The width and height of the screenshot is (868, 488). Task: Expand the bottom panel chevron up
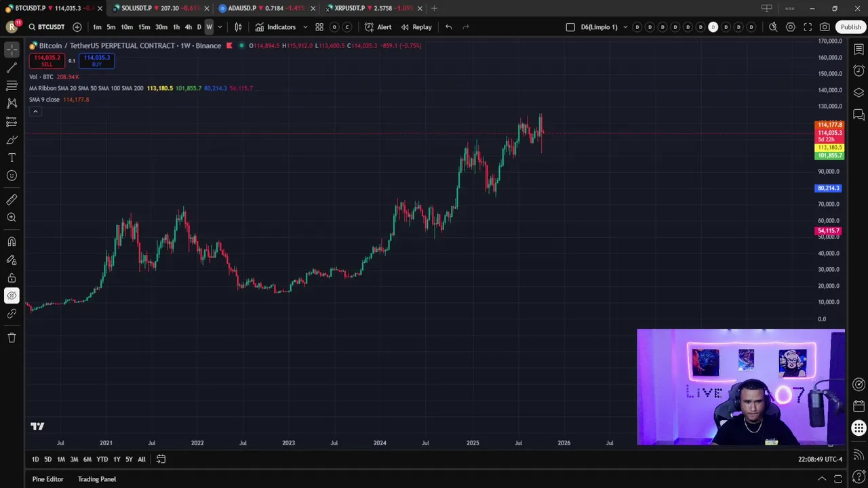[822, 479]
